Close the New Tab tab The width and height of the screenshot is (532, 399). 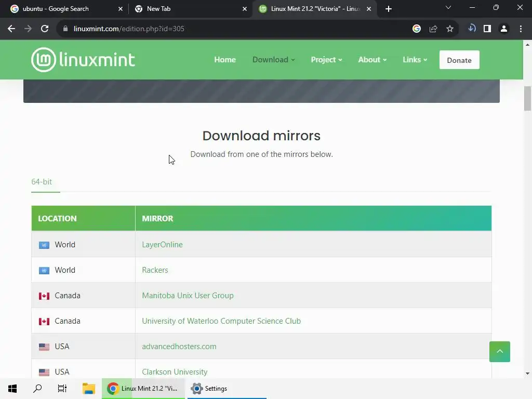coord(245,9)
